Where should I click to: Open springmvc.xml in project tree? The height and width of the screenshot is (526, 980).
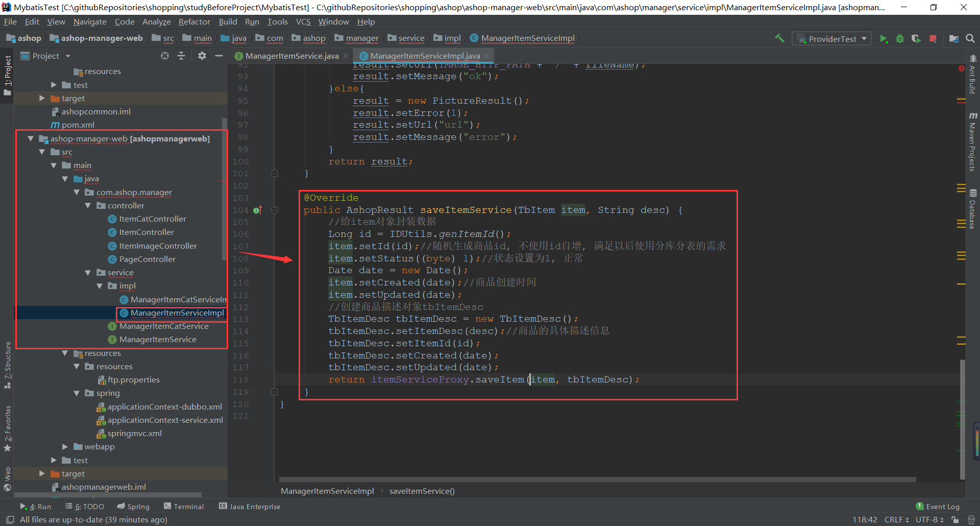(x=134, y=434)
